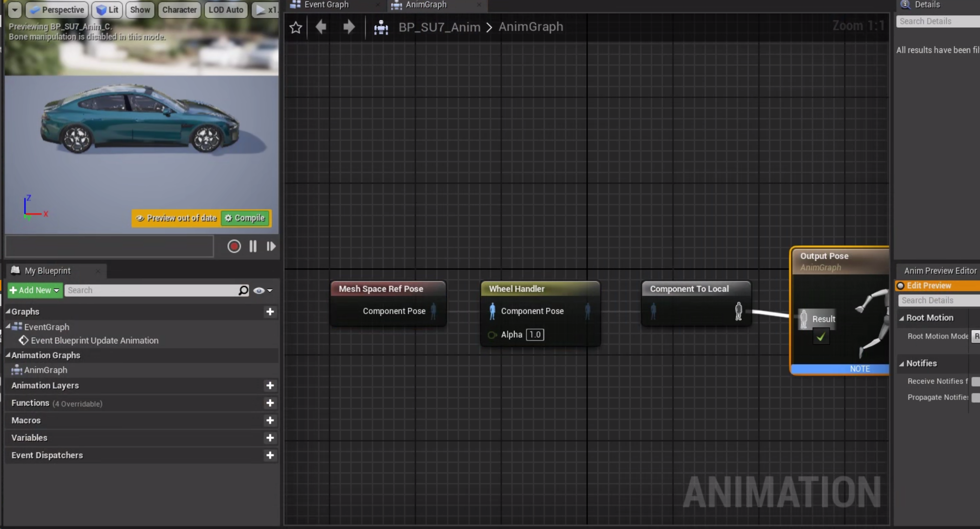Viewport: 980px width, 529px height.
Task: Add a new graph with the plus icon
Action: click(270, 312)
